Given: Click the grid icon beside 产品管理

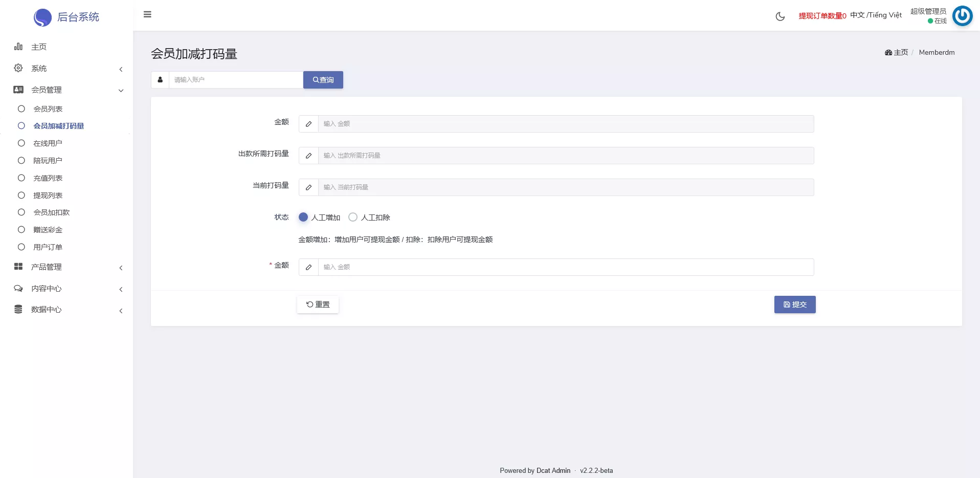Looking at the screenshot, I should tap(18, 267).
